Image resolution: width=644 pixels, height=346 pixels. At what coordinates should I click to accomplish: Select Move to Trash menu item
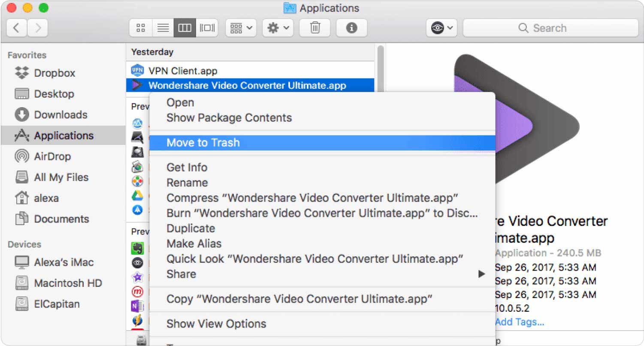(203, 143)
